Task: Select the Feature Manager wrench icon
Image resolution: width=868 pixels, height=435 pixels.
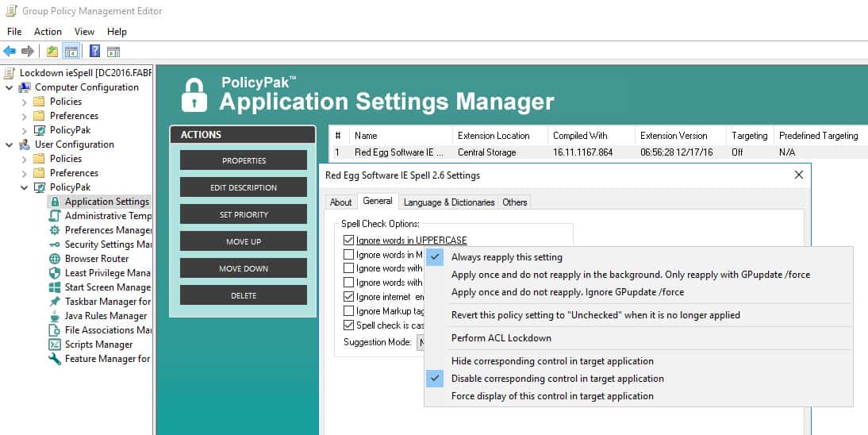Action: [x=55, y=359]
